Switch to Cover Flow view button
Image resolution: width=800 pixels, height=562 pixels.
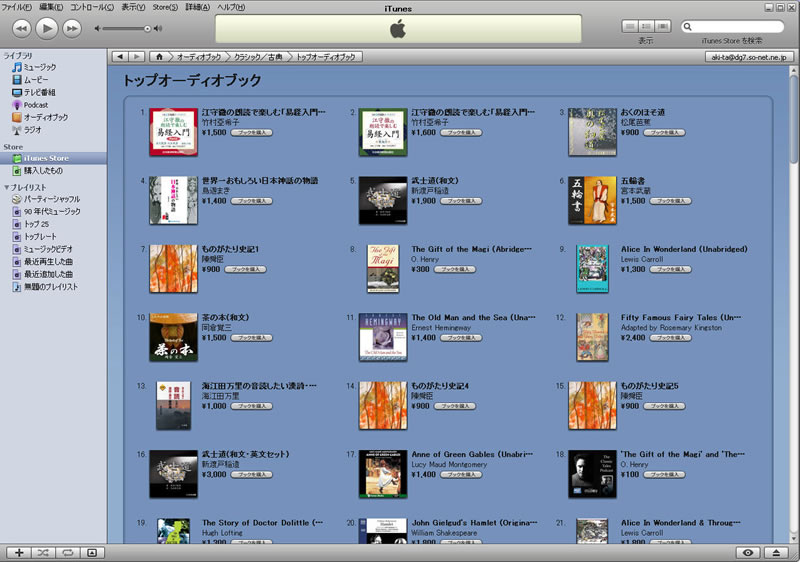pyautogui.click(x=663, y=26)
